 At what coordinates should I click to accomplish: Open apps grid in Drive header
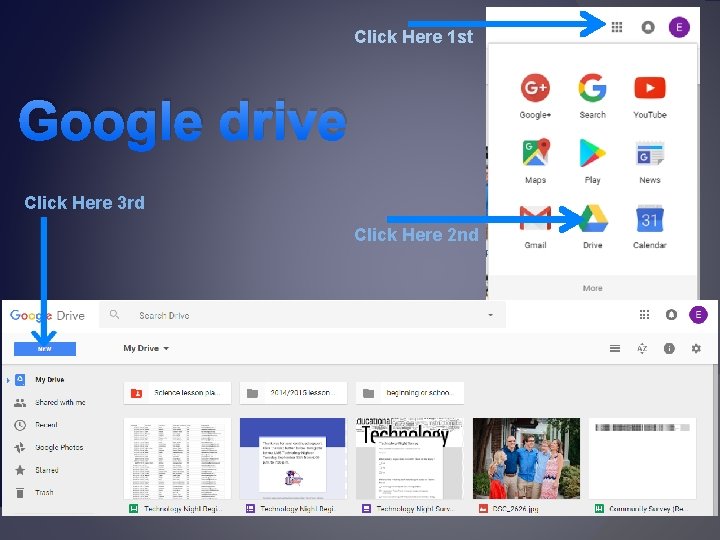coord(644,315)
